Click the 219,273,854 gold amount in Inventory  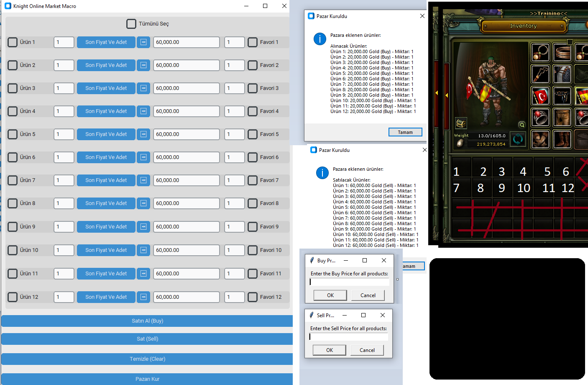coord(491,144)
